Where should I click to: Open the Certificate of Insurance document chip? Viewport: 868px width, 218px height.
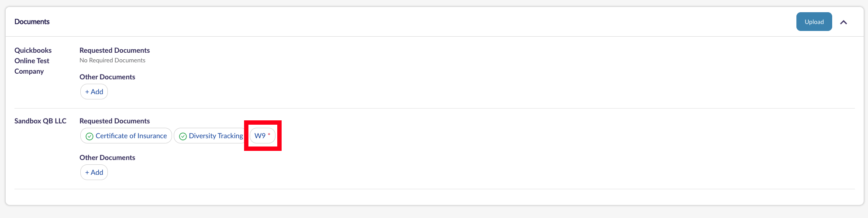point(131,136)
